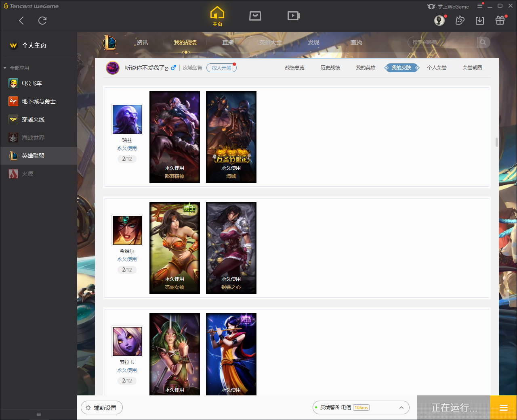Open the 资讯 tab
This screenshot has height=420, width=517.
click(142, 42)
